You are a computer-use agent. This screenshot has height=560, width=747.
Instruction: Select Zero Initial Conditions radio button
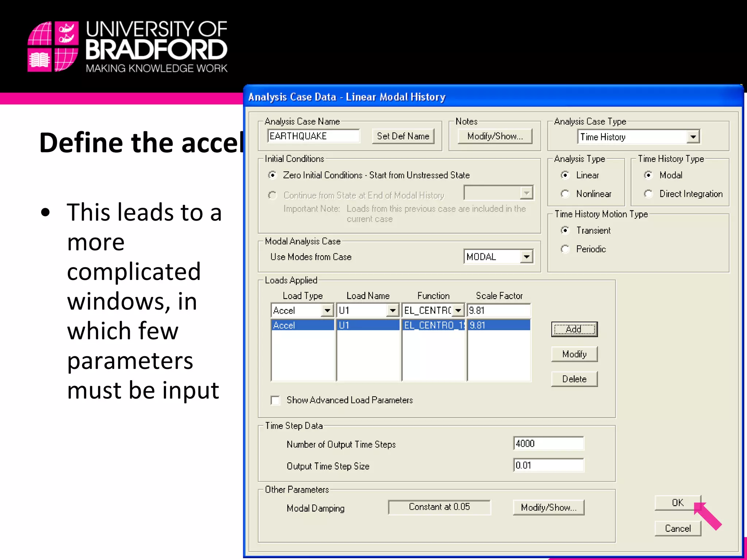[x=272, y=175]
